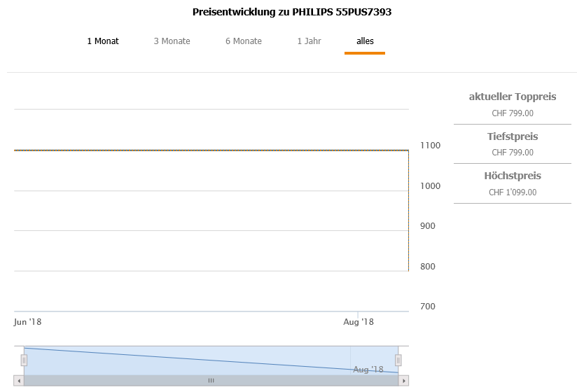Click the navigator chart preview area

click(x=210, y=360)
